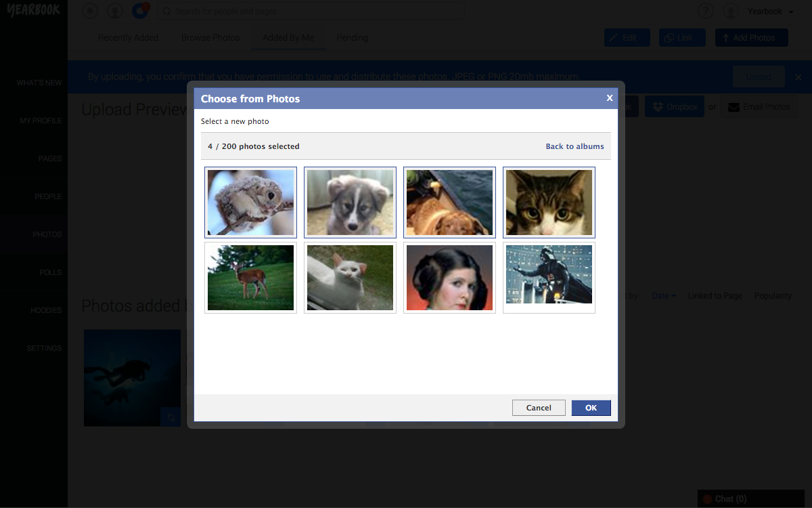Image resolution: width=812 pixels, height=508 pixels.
Task: Open Hoodies from the sidebar
Action: click(46, 310)
